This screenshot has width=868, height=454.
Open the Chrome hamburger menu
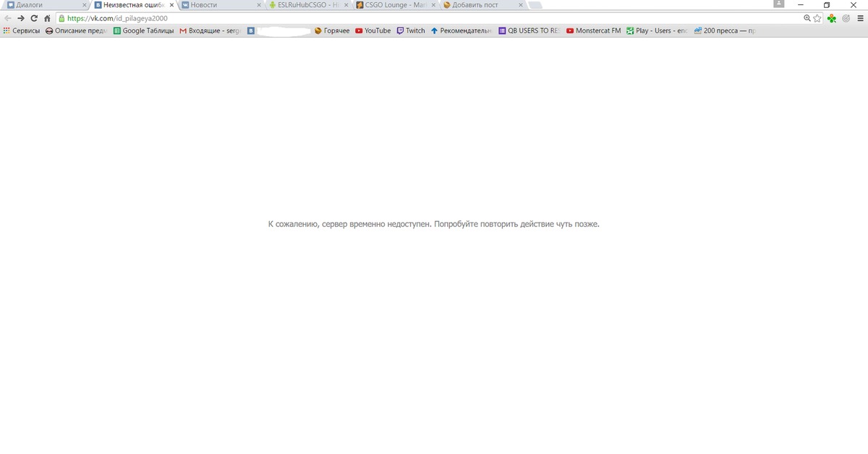(859, 18)
